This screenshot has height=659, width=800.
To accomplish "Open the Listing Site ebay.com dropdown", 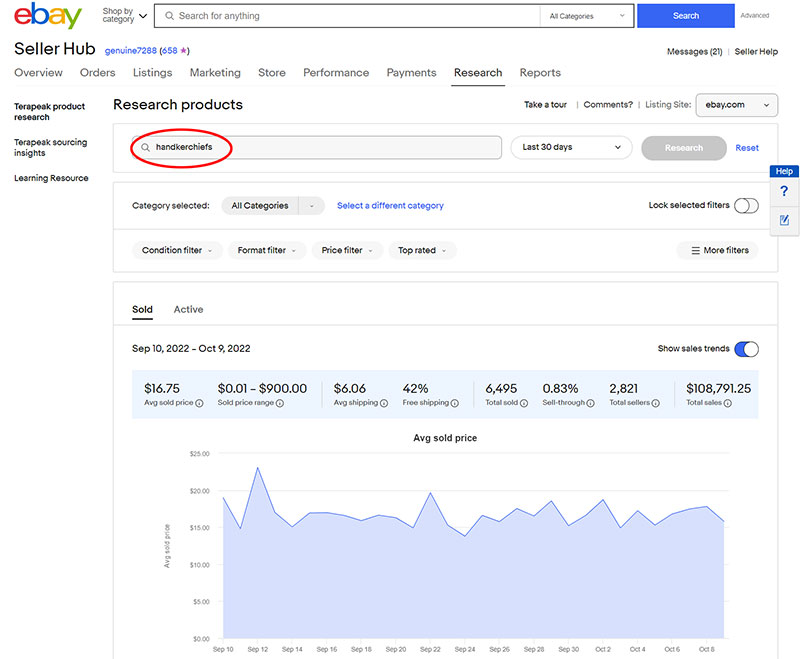I will pyautogui.click(x=739, y=105).
